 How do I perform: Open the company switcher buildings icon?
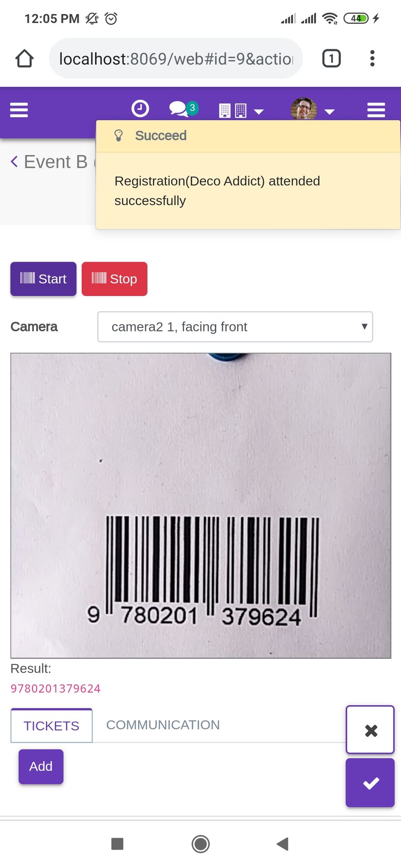tap(241, 110)
